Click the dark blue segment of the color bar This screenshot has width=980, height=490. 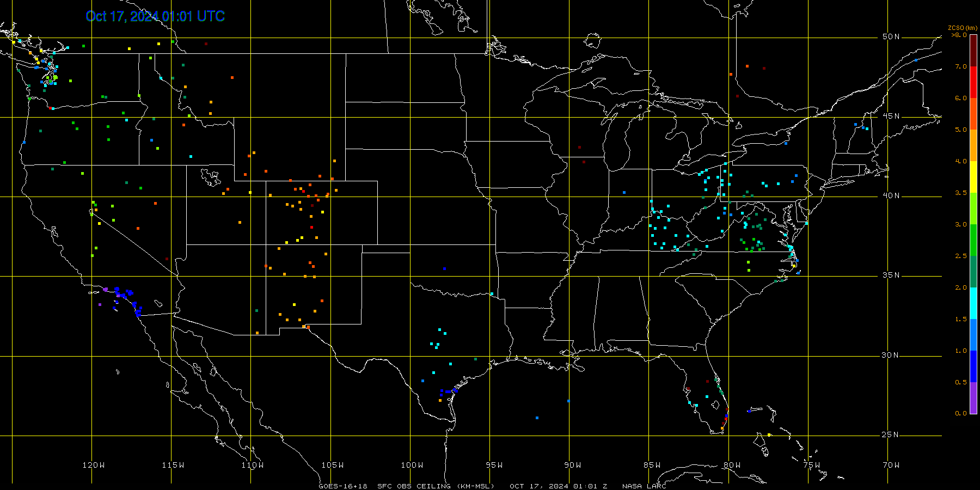coord(973,366)
